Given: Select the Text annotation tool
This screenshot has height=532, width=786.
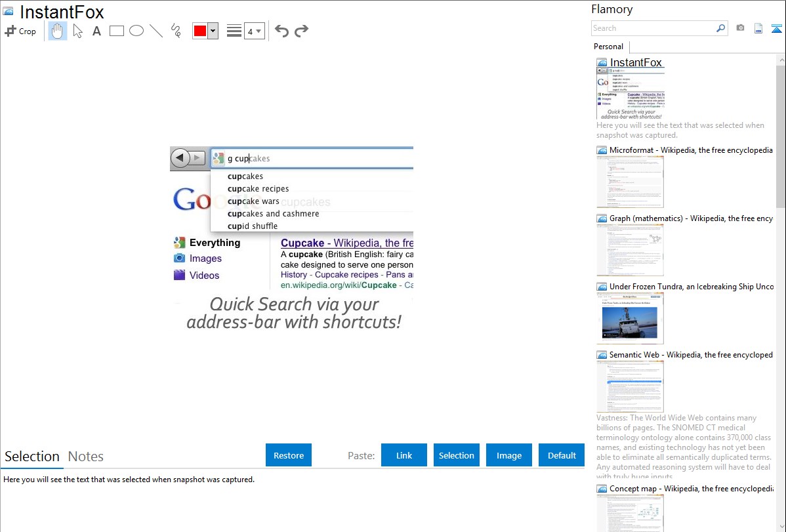Looking at the screenshot, I should (96, 31).
